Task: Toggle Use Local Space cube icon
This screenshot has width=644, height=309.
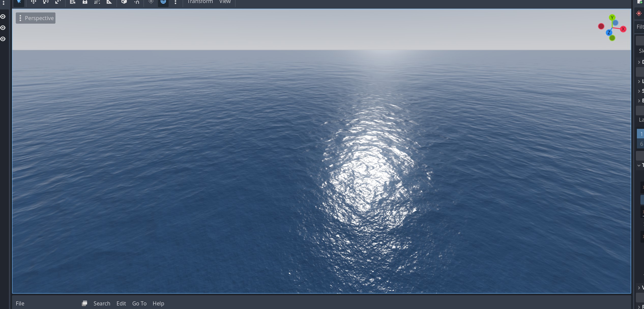Action: pos(124,2)
